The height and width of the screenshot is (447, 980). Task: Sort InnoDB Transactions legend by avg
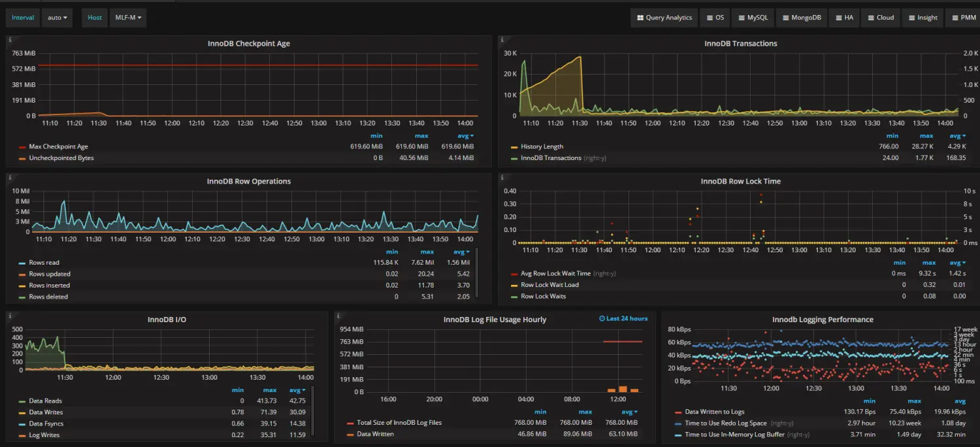(958, 136)
